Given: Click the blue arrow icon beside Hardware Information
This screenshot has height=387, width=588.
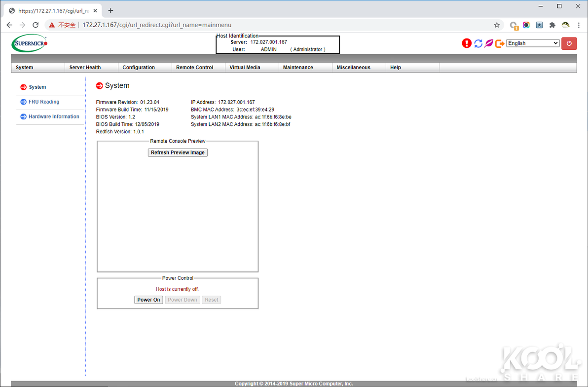Looking at the screenshot, I should point(23,116).
